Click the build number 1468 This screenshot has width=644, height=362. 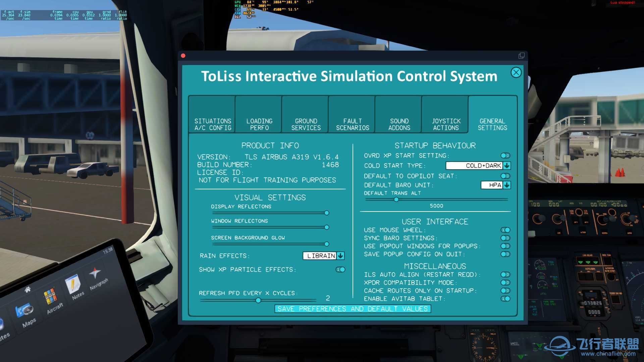pos(330,165)
